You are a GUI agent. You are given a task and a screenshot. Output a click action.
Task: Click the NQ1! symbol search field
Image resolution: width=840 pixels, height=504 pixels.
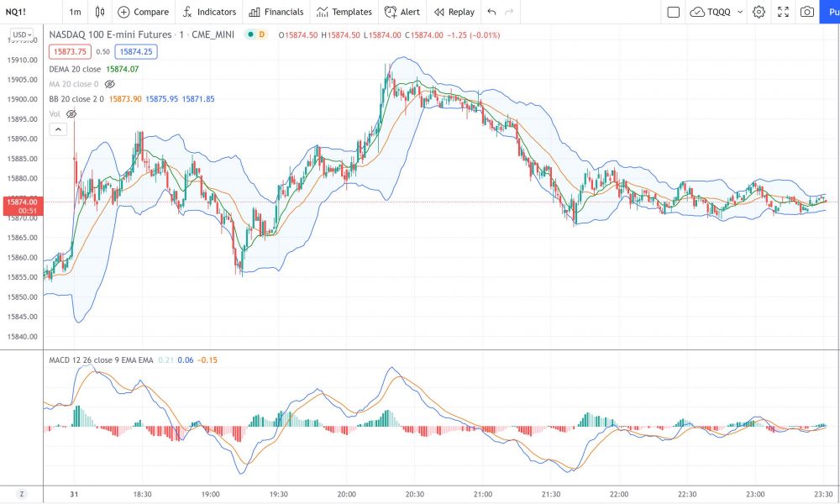pyautogui.click(x=25, y=12)
